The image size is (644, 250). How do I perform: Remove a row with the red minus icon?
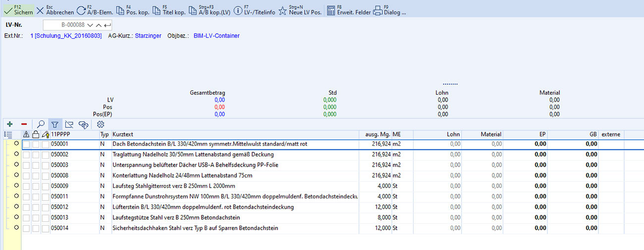click(24, 125)
